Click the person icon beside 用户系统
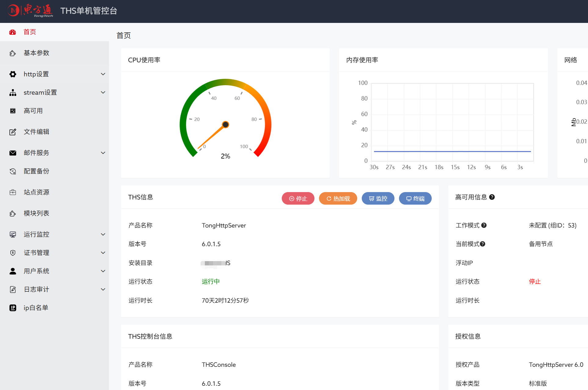This screenshot has width=588, height=390. 13,271
